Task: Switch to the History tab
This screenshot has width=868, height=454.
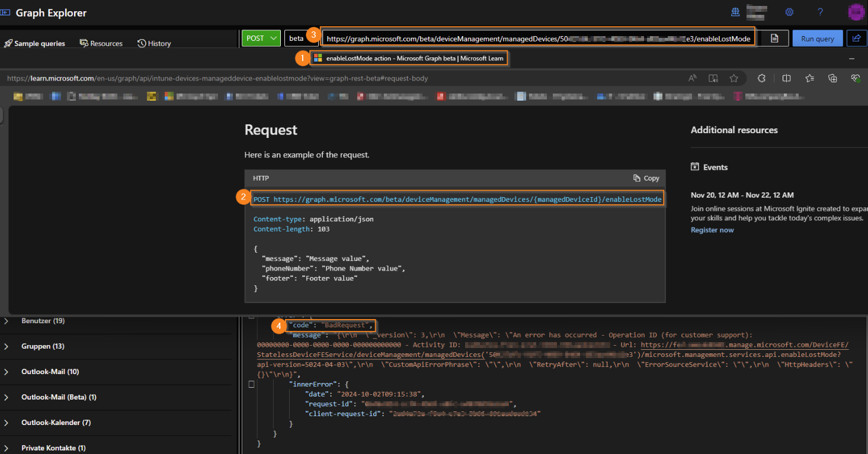Action: tap(153, 43)
